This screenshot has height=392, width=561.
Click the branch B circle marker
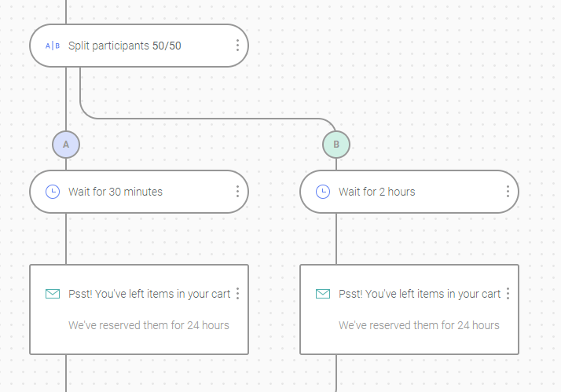(x=336, y=145)
